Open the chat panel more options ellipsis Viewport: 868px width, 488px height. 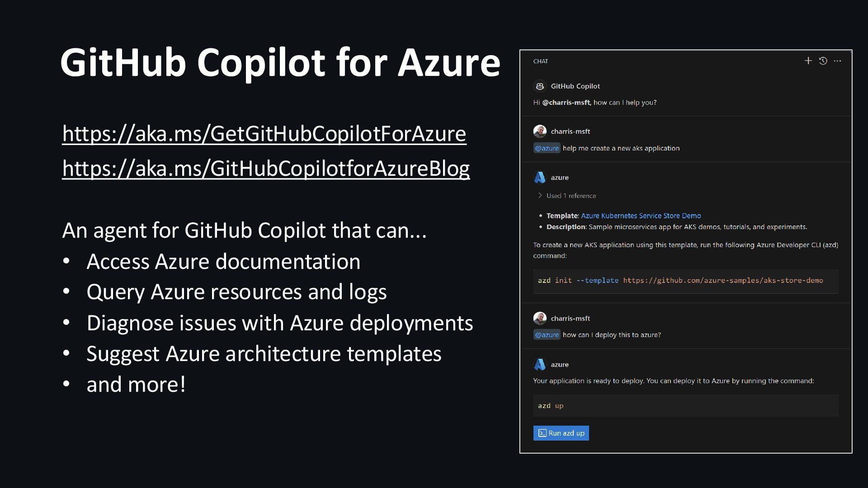click(838, 61)
